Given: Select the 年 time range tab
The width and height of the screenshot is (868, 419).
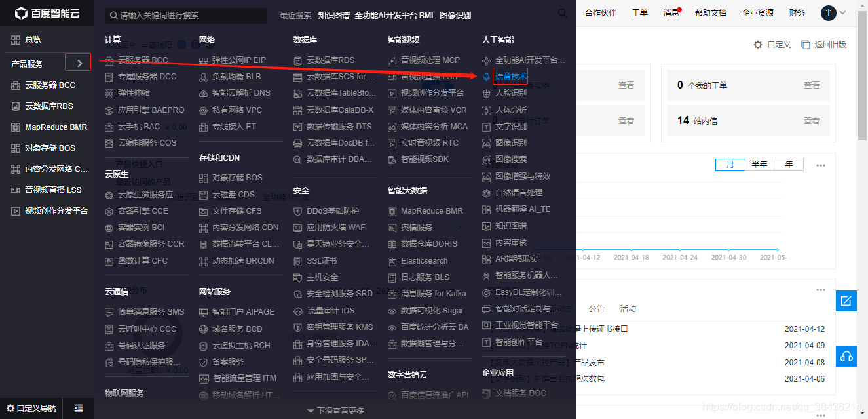Looking at the screenshot, I should click(x=789, y=165).
